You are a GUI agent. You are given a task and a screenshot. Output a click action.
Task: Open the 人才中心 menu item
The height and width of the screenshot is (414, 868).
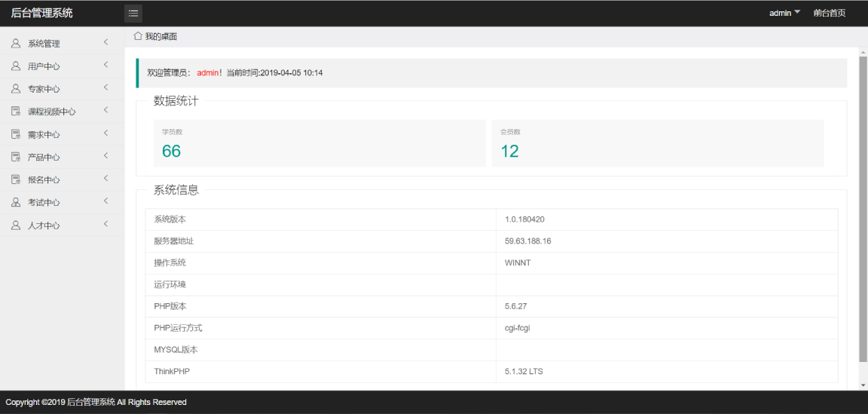(x=62, y=225)
